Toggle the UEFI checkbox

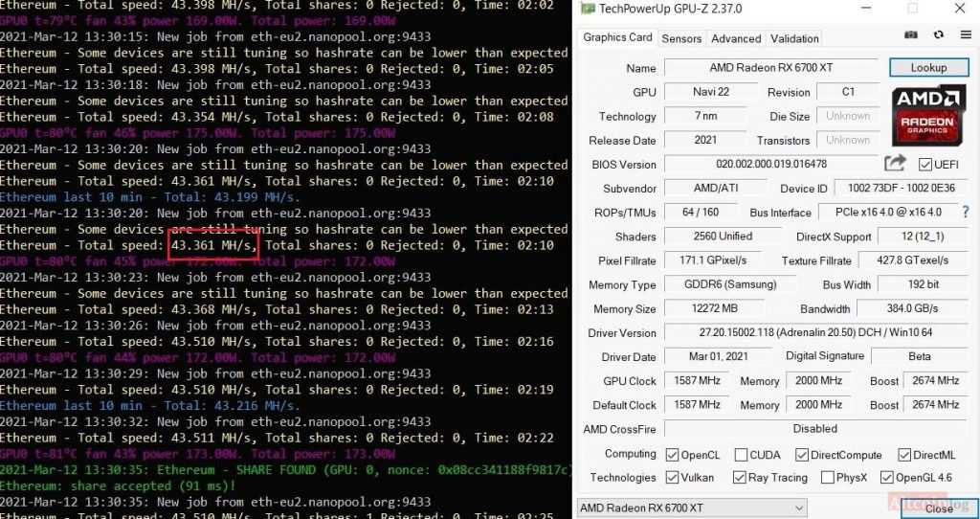tap(925, 165)
